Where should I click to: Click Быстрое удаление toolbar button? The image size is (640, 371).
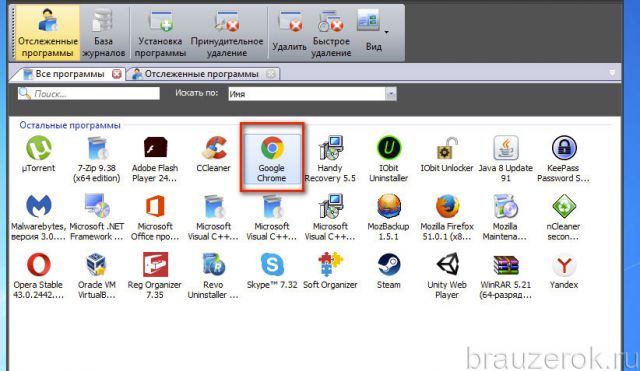point(331,33)
